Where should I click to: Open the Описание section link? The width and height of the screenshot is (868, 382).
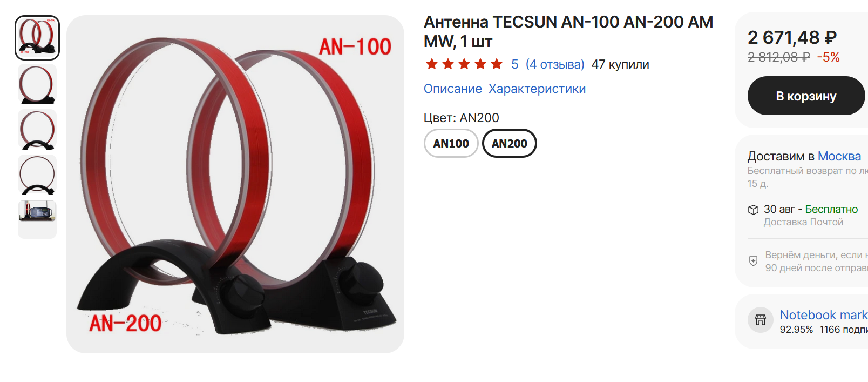(x=452, y=89)
